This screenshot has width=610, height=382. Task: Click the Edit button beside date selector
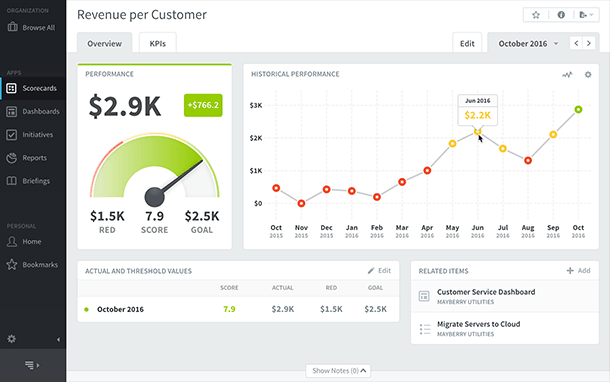pos(467,44)
